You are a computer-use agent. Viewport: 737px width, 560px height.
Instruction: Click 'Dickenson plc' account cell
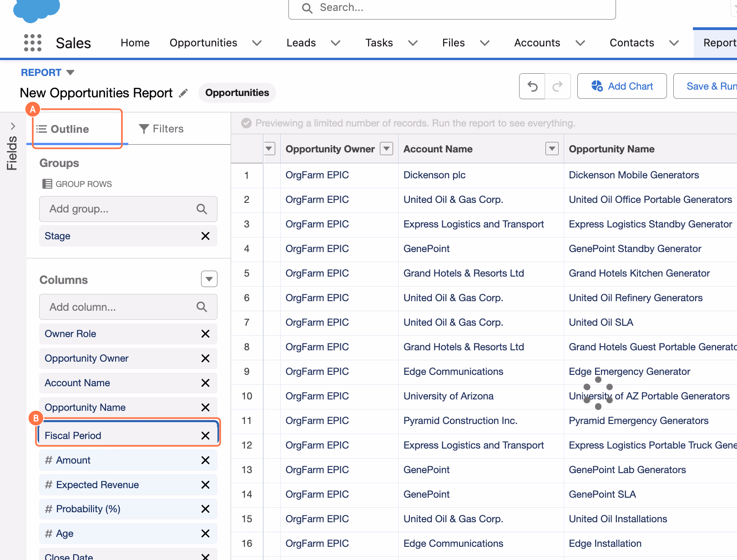click(434, 175)
